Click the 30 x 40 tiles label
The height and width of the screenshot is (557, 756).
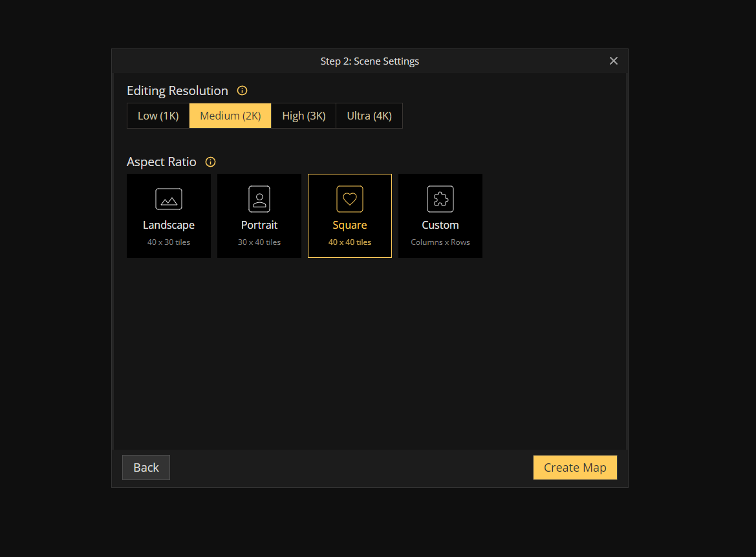coord(259,242)
